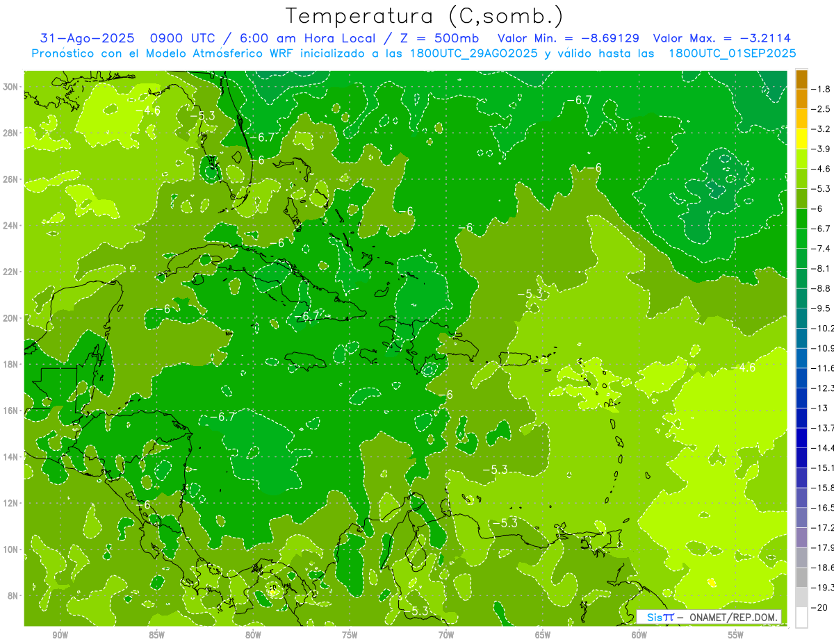The image size is (834, 644).
Task: Click the "8N" latitude axis label
Action: point(14,596)
